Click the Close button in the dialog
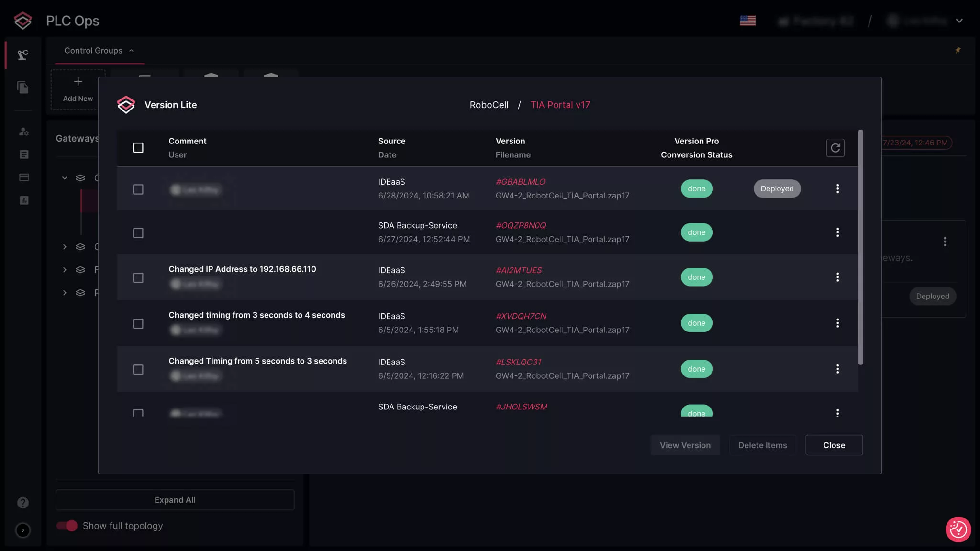The image size is (980, 551). click(834, 445)
